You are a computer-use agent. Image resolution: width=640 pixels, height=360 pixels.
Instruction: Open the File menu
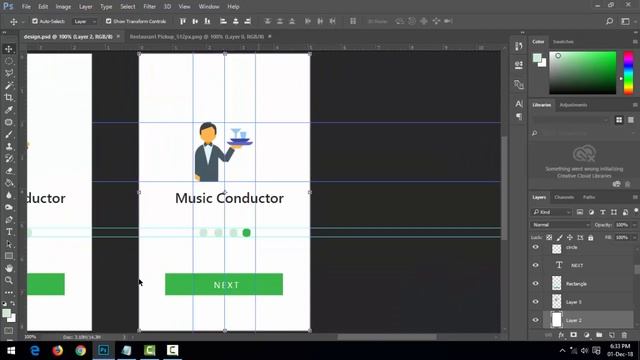pos(26,7)
